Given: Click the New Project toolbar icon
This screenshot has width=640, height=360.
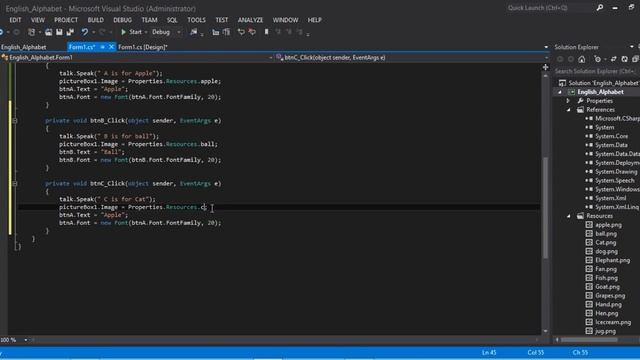Looking at the screenshot, I should point(31,32).
